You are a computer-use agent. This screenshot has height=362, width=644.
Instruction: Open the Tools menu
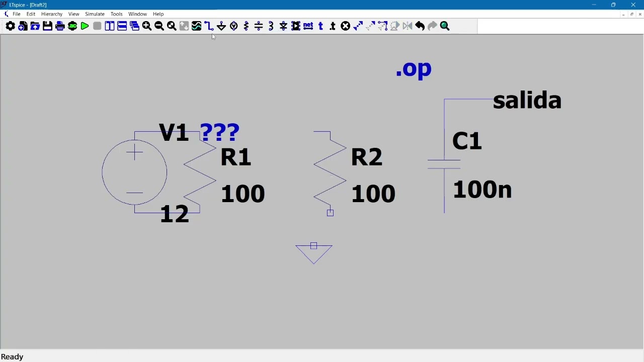[116, 14]
